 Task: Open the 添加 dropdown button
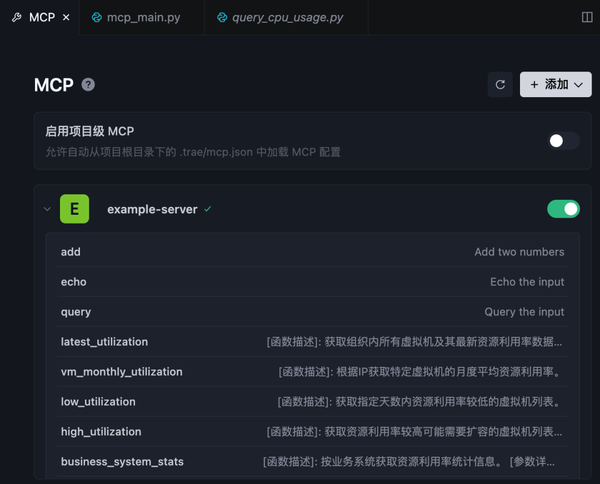point(556,85)
